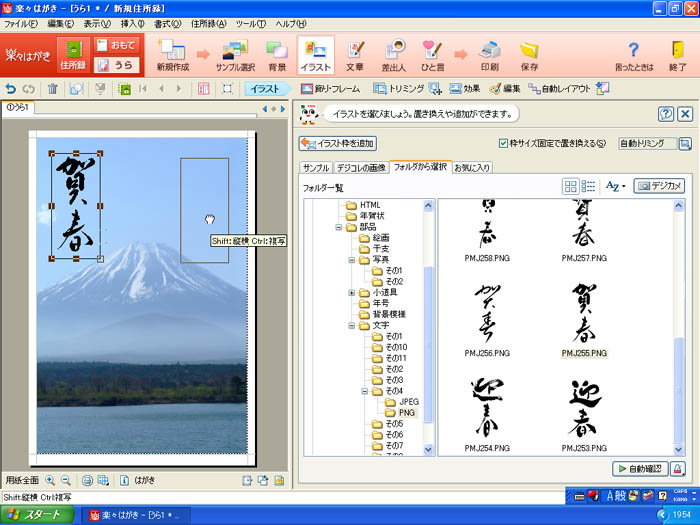Viewport: 700px width, 525px height.
Task: Toggle 枠サイズ固定で置き換える checkbox
Action: [x=504, y=143]
